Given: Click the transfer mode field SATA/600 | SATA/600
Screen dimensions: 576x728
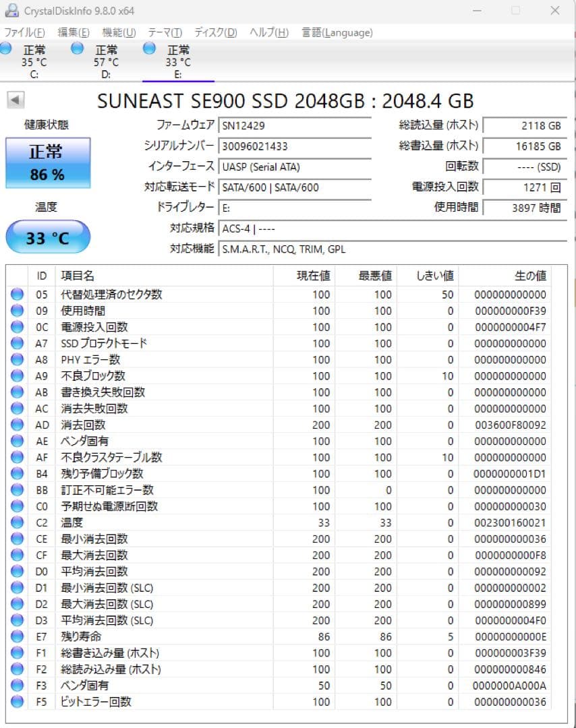Looking at the screenshot, I should [295, 187].
